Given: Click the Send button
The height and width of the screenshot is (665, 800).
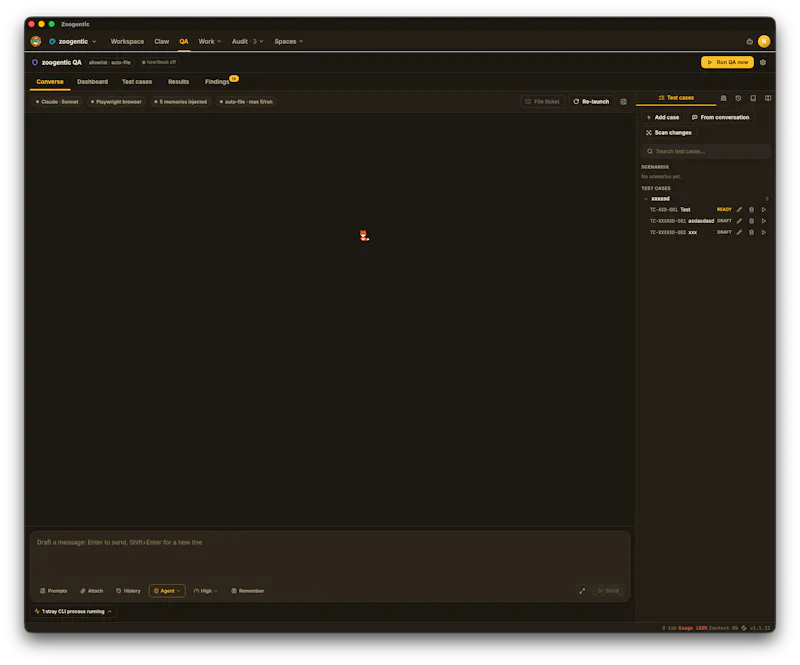Looking at the screenshot, I should point(608,591).
